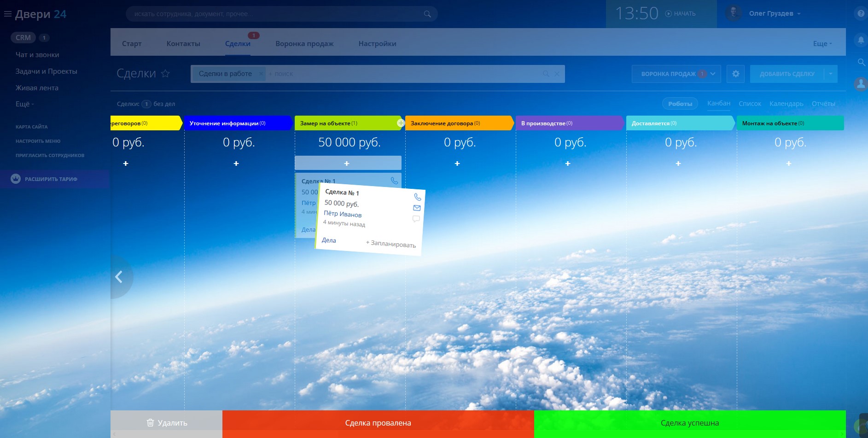Go to the Воронка продаж tab

pyautogui.click(x=304, y=44)
